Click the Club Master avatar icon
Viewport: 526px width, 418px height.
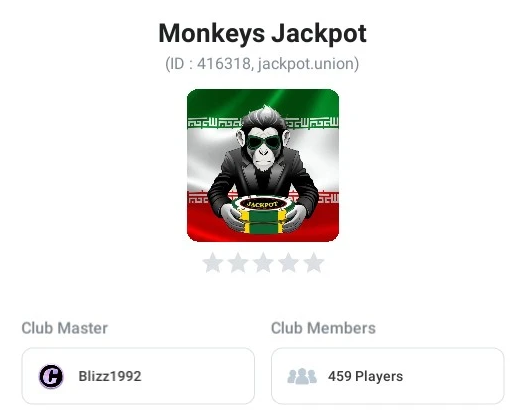tap(51, 376)
